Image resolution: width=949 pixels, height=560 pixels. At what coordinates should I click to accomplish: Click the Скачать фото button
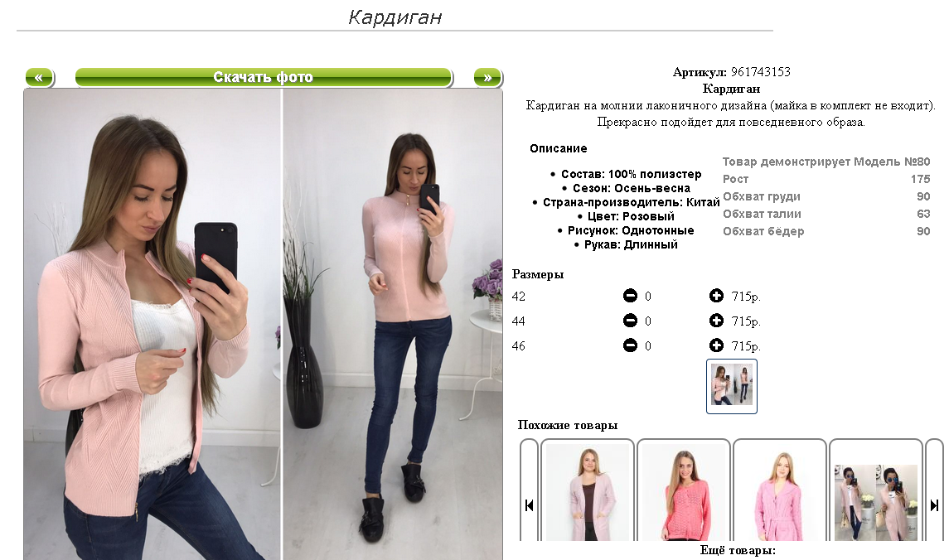(264, 77)
